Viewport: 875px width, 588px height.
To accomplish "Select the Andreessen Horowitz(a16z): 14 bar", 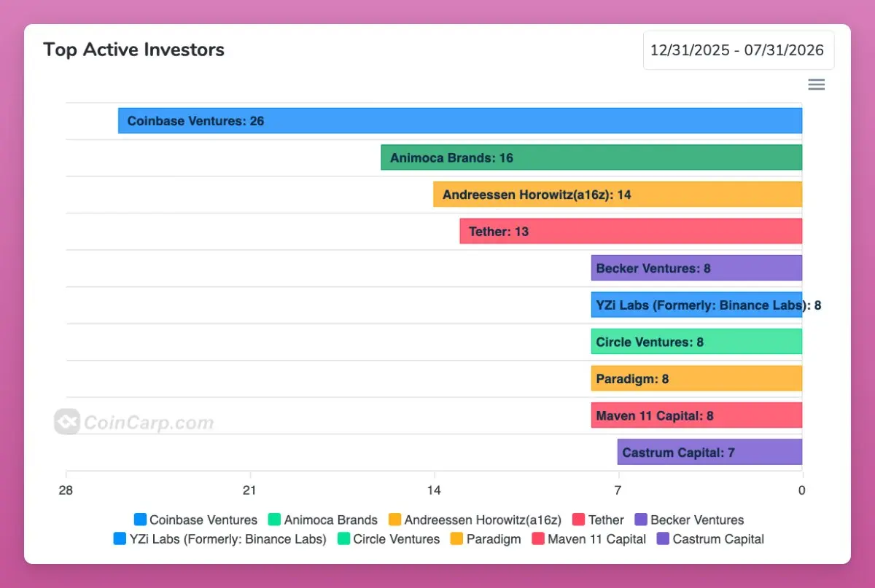I will [x=618, y=195].
